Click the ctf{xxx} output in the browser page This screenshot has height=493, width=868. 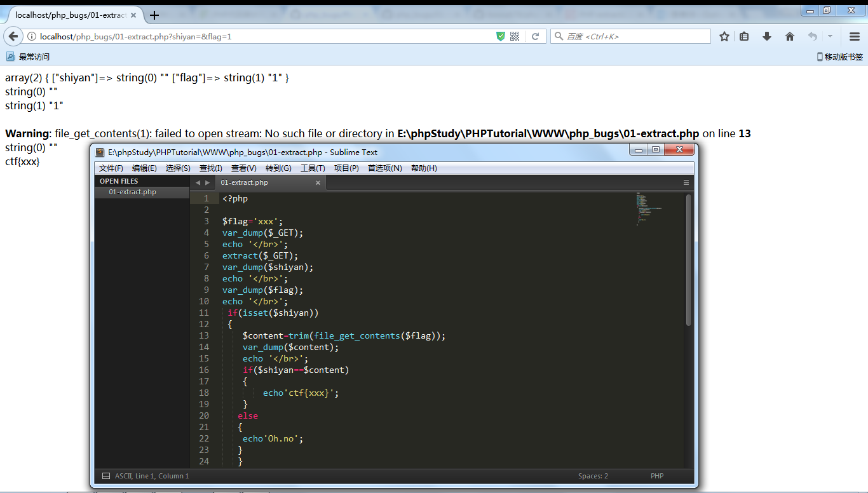(x=22, y=161)
